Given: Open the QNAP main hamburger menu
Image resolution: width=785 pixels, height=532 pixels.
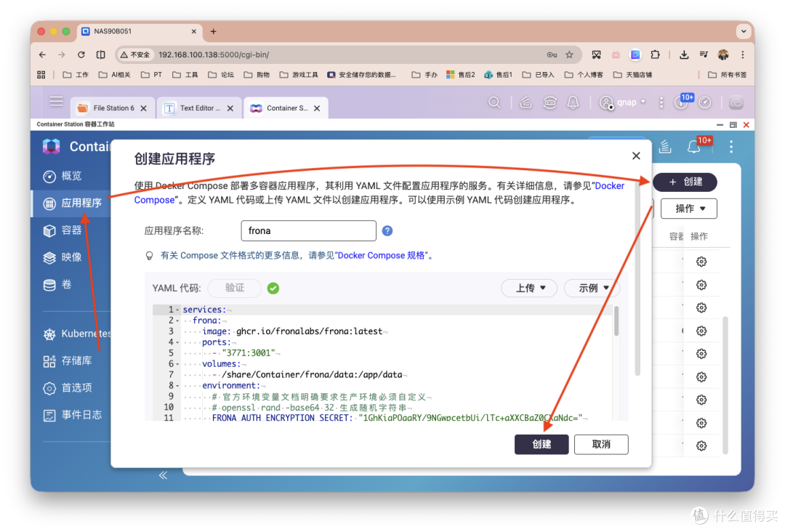Looking at the screenshot, I should [56, 102].
